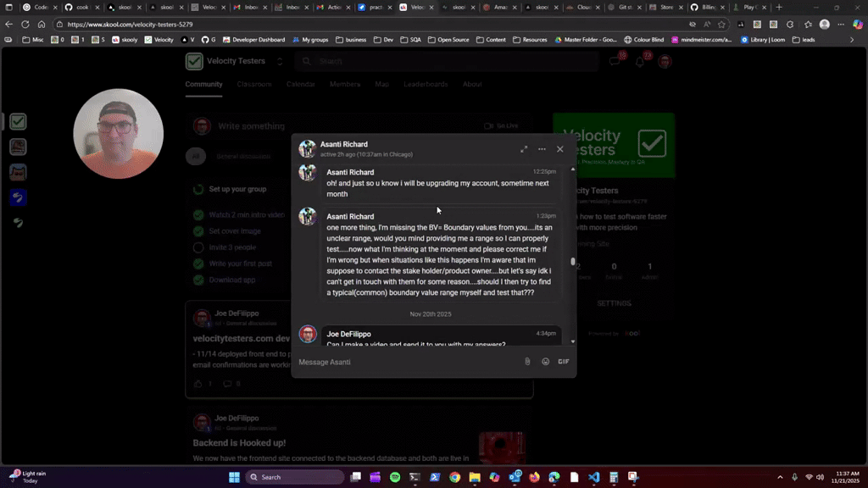
Task: Open Visual Studio Code from the taskbar
Action: point(594,477)
